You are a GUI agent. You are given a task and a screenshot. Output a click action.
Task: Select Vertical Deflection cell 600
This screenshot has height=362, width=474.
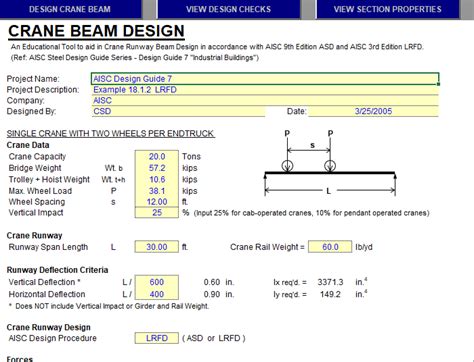[157, 282]
